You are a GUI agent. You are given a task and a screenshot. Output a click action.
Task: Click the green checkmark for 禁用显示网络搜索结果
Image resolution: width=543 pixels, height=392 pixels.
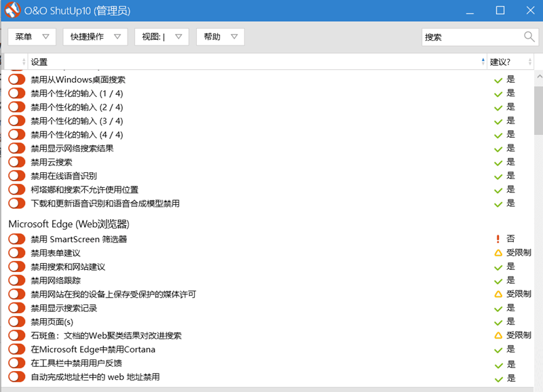click(x=498, y=149)
